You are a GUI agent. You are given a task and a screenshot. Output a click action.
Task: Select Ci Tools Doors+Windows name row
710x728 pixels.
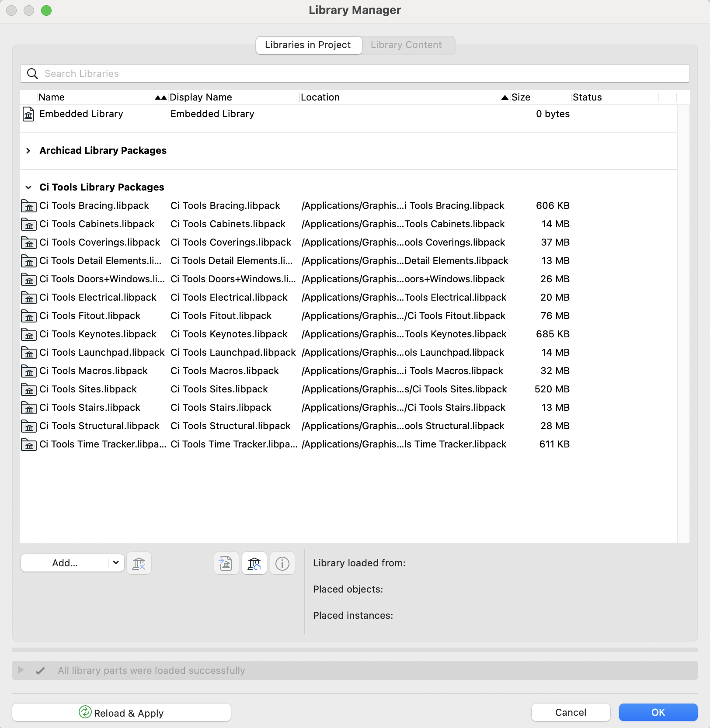[x=102, y=279]
